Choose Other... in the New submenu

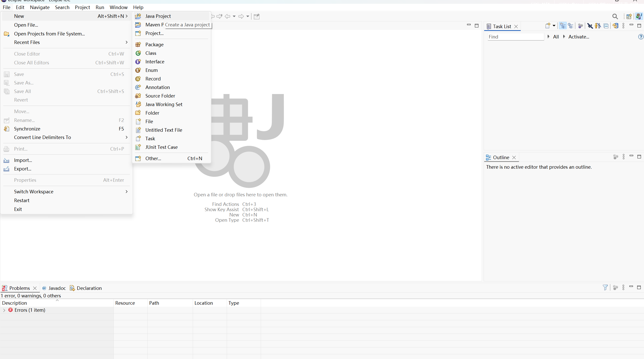click(153, 158)
